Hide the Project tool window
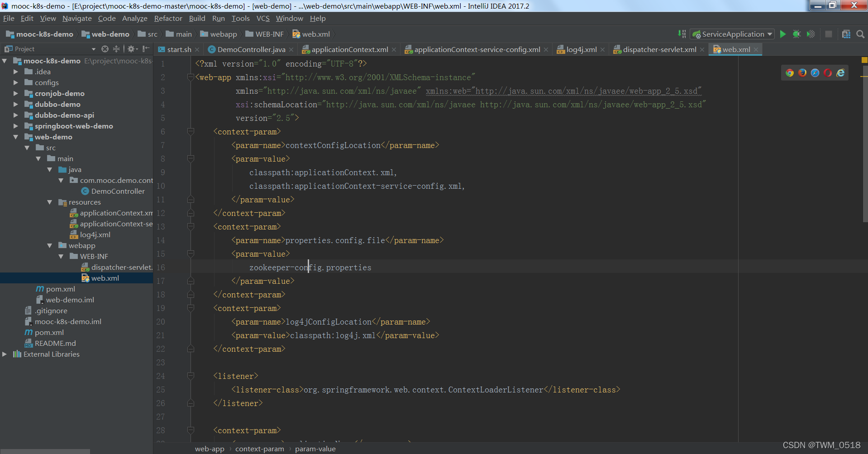868x454 pixels. [146, 49]
